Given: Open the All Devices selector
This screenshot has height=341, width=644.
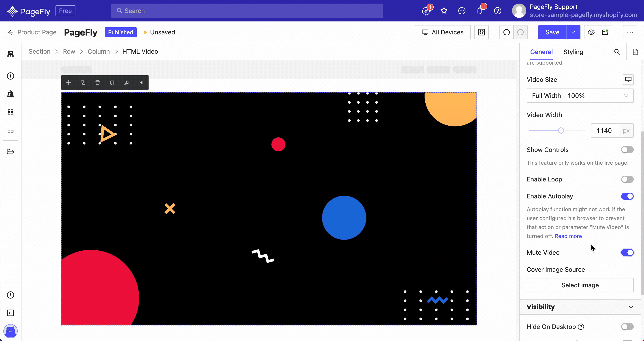Looking at the screenshot, I should [x=443, y=32].
